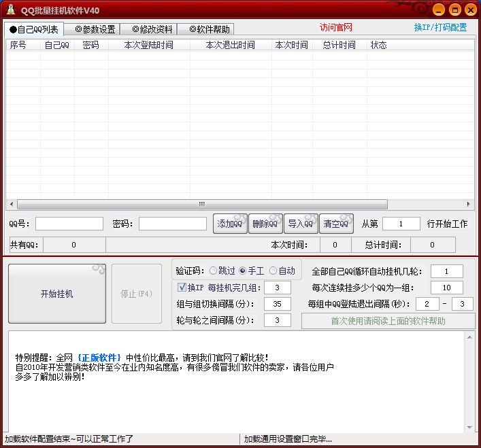The width and height of the screenshot is (481, 448).
Task: Select the 手工 captcha radio option
Action: coord(252,271)
